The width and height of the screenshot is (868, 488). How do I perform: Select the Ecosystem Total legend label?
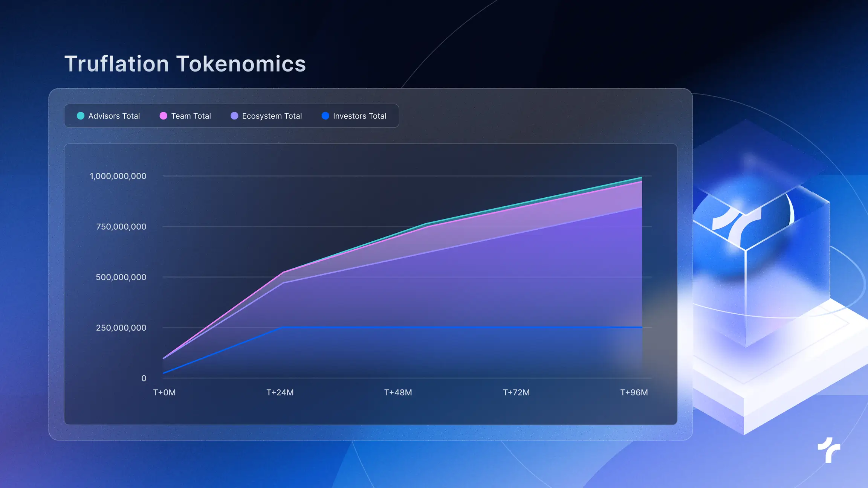coord(272,116)
